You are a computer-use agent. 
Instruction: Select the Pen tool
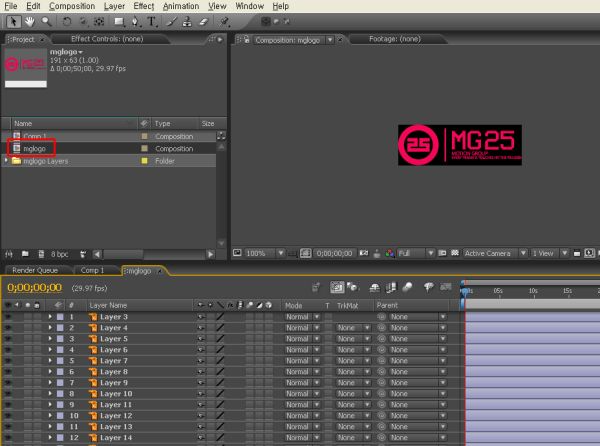click(135, 21)
